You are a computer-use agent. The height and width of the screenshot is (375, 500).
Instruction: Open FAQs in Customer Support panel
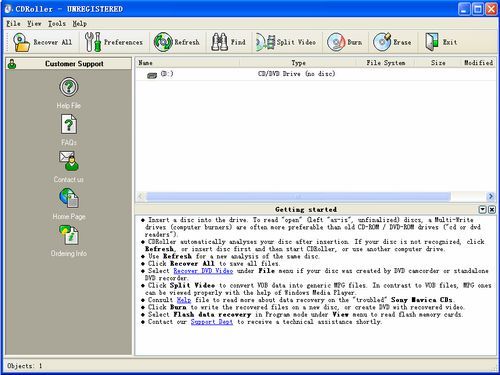[x=69, y=124]
